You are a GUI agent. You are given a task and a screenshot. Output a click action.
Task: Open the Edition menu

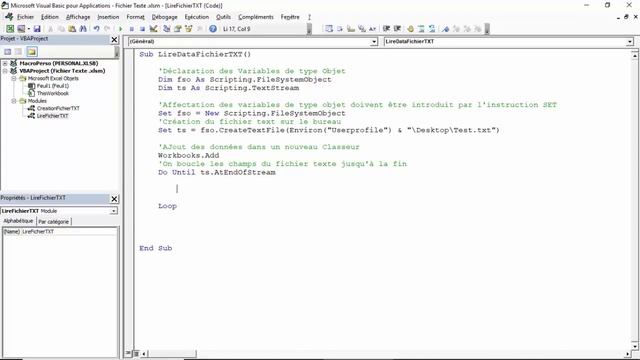[x=50, y=17]
